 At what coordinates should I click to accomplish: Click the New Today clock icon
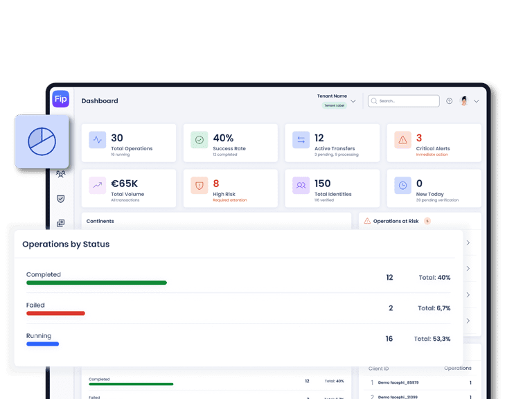402,185
